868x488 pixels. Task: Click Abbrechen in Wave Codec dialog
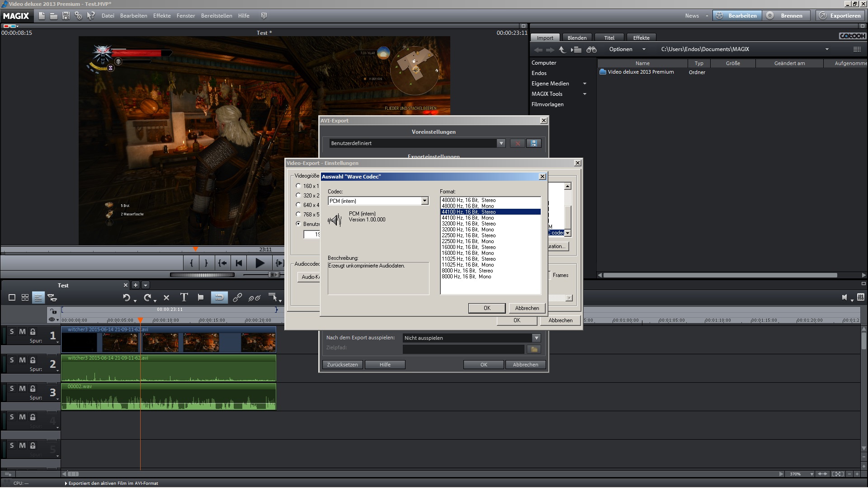point(527,308)
